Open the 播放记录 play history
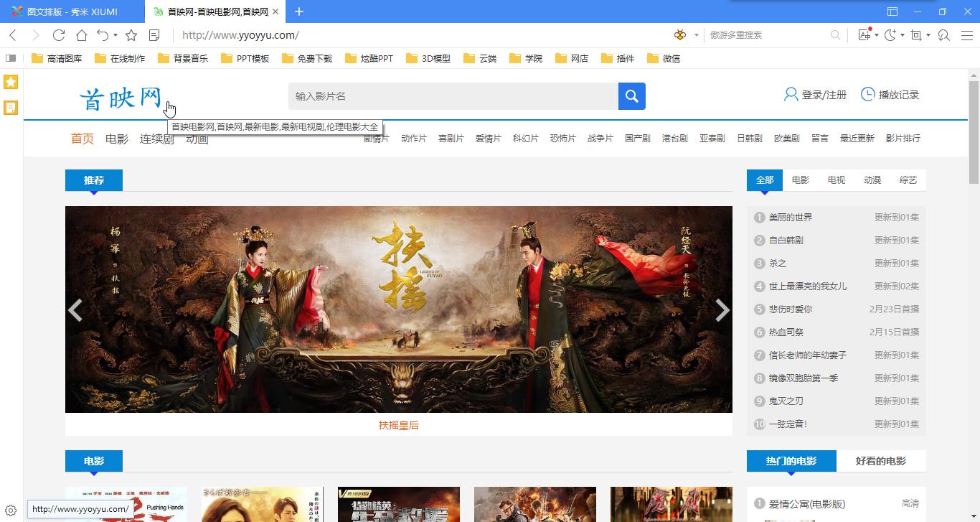Viewport: 980px width, 522px height. tap(890, 95)
